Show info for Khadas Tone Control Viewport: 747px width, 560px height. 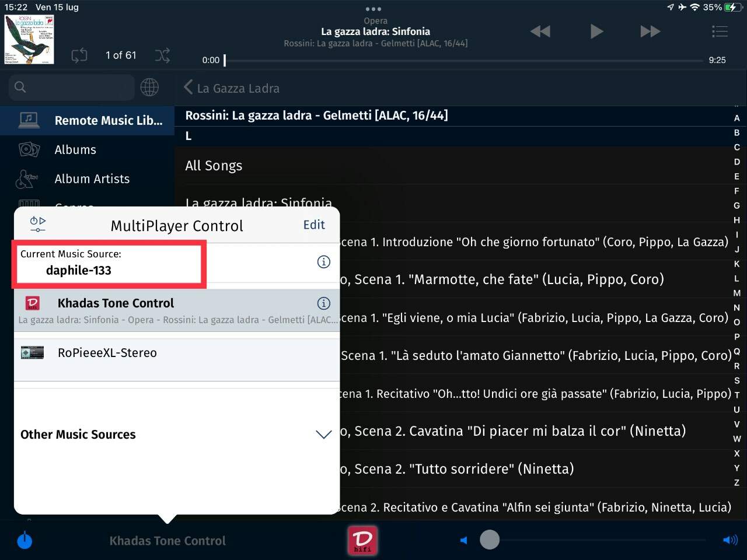click(x=323, y=303)
